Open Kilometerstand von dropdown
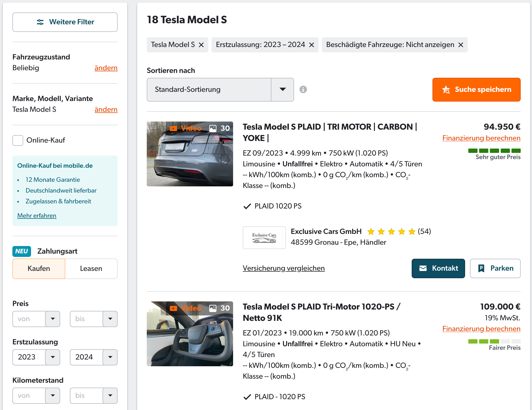Screen dimensions: 532x410 coord(53,396)
